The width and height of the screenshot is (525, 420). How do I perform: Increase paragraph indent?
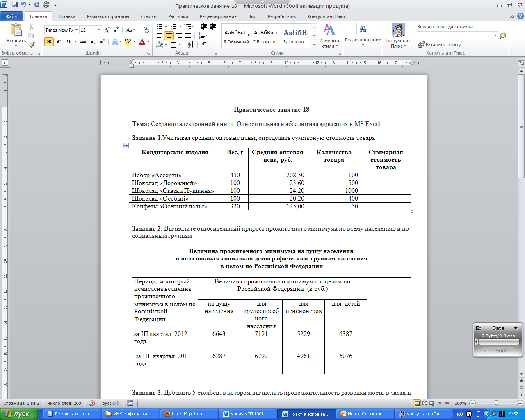click(213, 27)
